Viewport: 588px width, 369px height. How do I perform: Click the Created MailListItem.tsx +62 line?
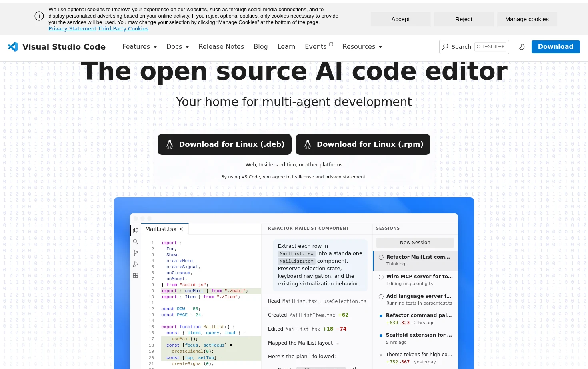(308, 315)
